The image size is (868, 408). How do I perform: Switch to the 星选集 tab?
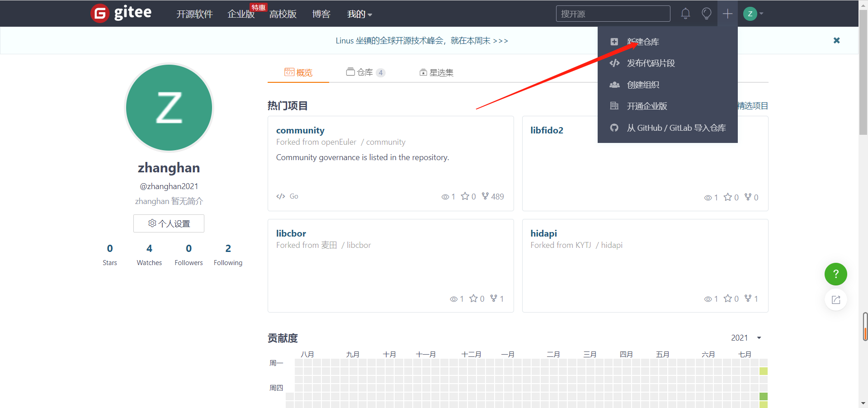(436, 72)
